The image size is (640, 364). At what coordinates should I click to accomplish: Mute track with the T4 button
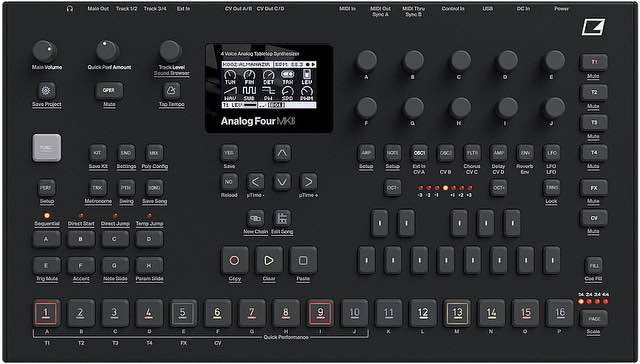[x=594, y=153]
